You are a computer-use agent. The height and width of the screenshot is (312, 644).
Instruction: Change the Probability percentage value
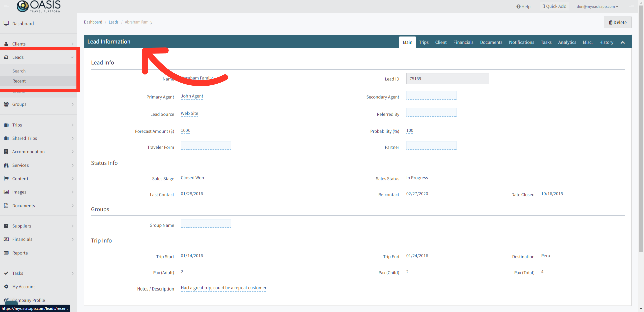pos(410,131)
